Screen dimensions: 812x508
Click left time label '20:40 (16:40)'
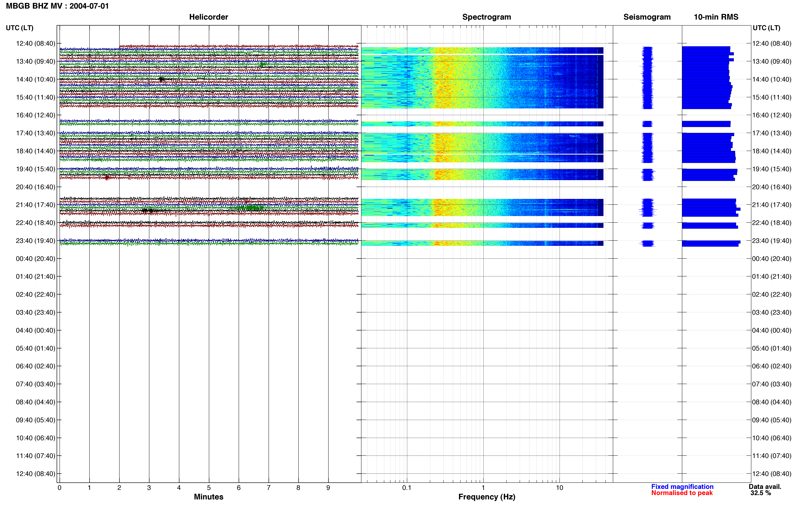coord(36,187)
